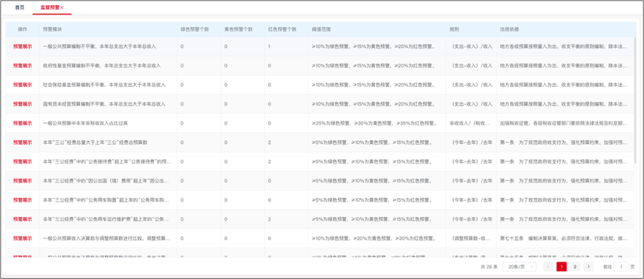
Task: Click rule （支出-收入）/收入 in 社会保险基金 row
Action: coord(472,85)
